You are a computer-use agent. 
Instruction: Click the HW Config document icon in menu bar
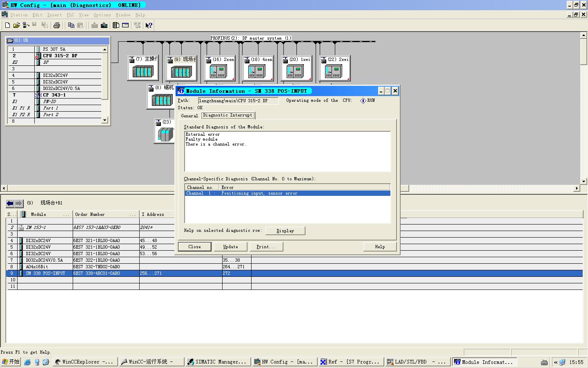pyautogui.click(x=4, y=15)
